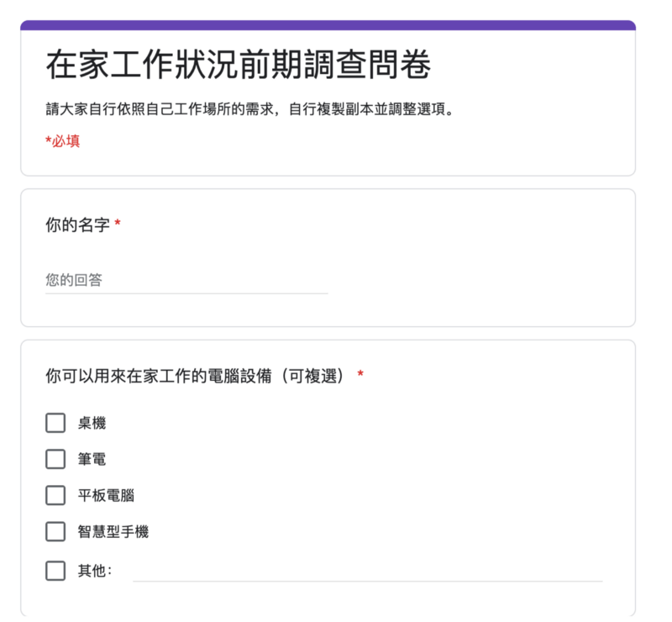Enable the 智慧型手機 checkbox
This screenshot has width=672, height=622.
pos(55,532)
